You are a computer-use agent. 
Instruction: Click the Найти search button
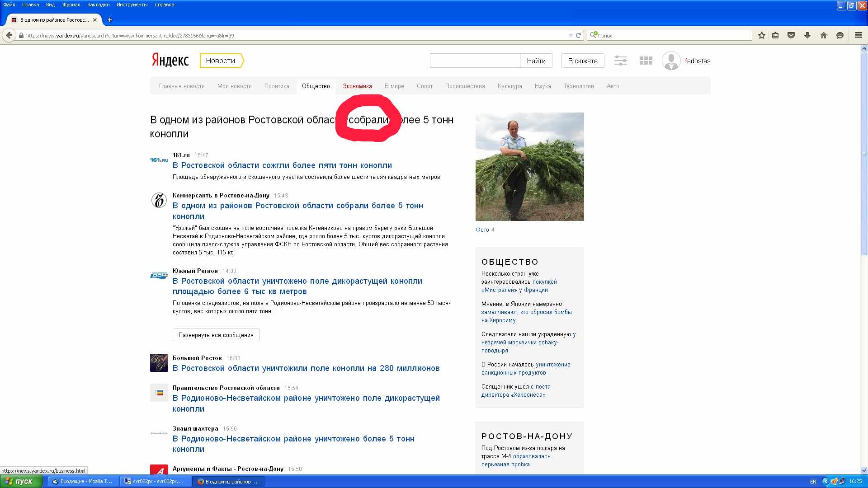pos(536,61)
